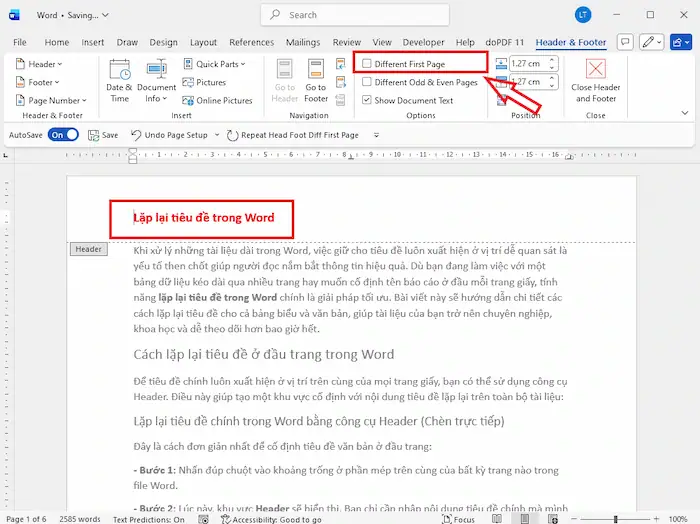This screenshot has width=700, height=524.
Task: Jump to footer with Go to Footer
Action: click(316, 80)
